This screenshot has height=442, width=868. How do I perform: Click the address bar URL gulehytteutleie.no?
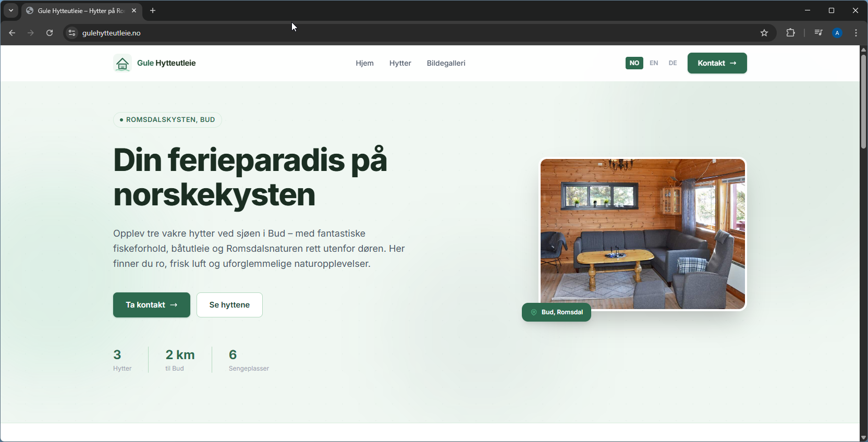(112, 33)
